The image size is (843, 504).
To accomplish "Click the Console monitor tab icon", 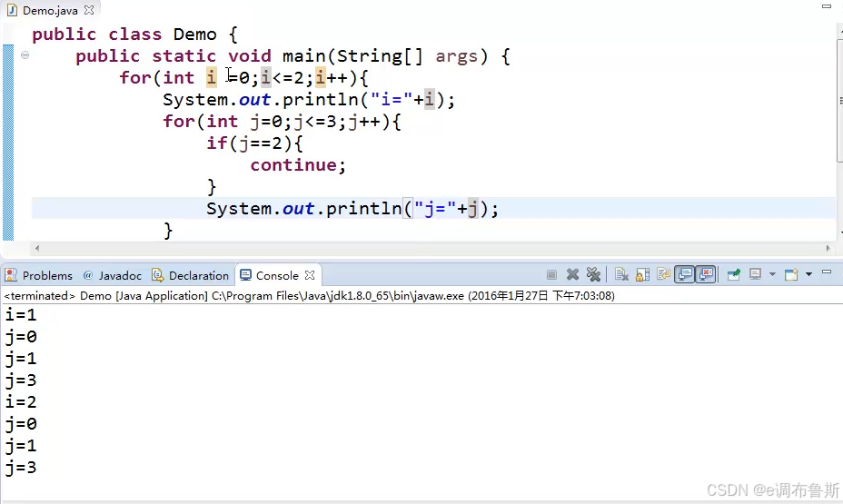I will (x=245, y=276).
